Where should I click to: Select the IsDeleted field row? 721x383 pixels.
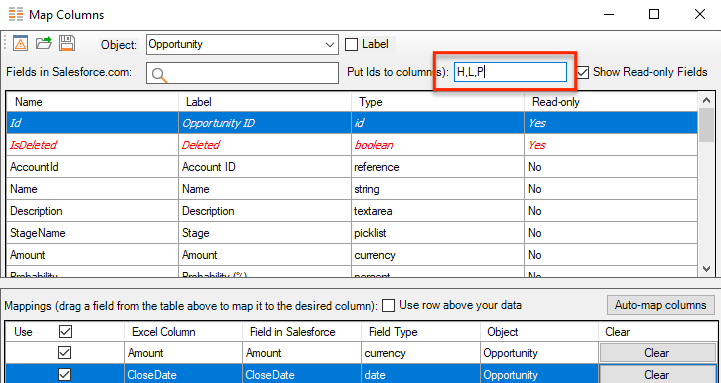pos(352,145)
